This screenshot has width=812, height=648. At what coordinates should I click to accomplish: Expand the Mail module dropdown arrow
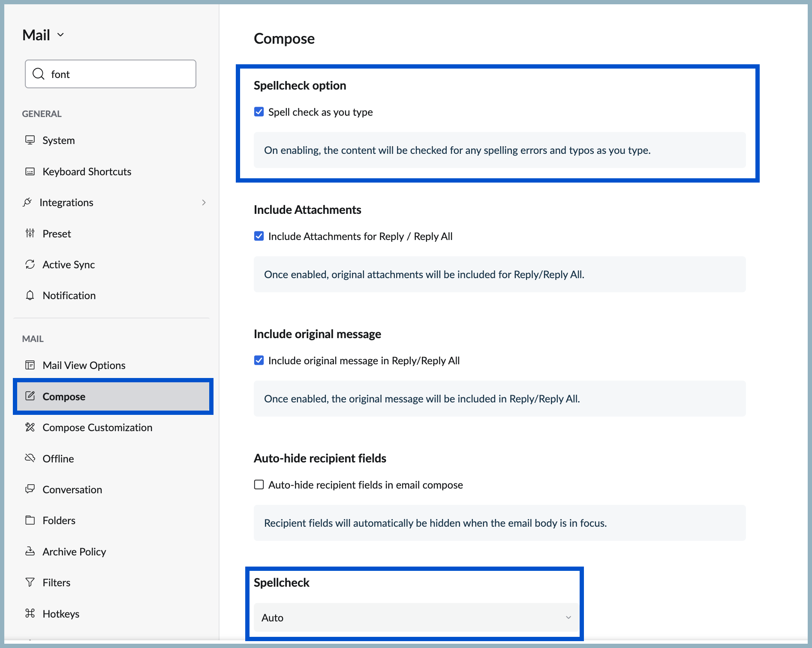click(x=60, y=35)
